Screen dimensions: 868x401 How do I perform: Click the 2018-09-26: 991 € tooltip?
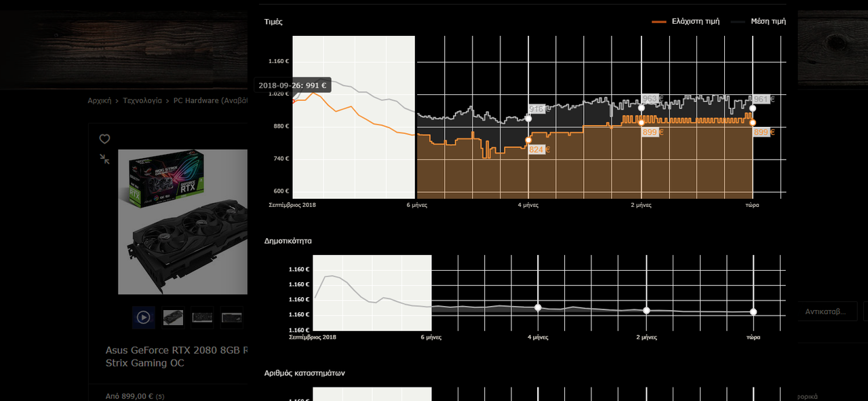pyautogui.click(x=292, y=85)
